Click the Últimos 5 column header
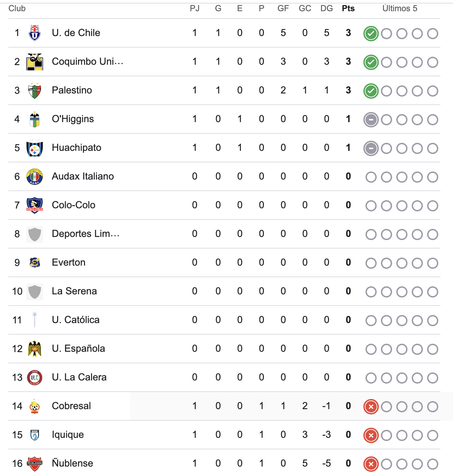Viewport: 453px width, 476px height. pos(399,8)
